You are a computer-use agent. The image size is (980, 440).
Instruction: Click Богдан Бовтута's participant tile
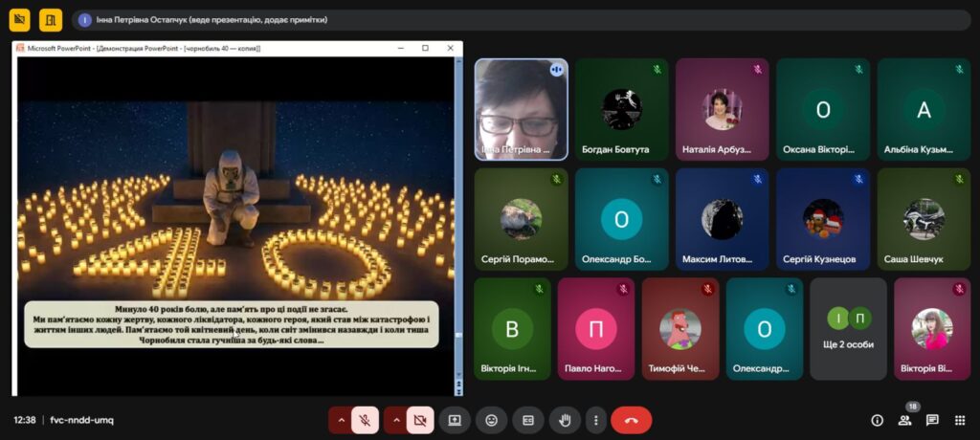[621, 109]
